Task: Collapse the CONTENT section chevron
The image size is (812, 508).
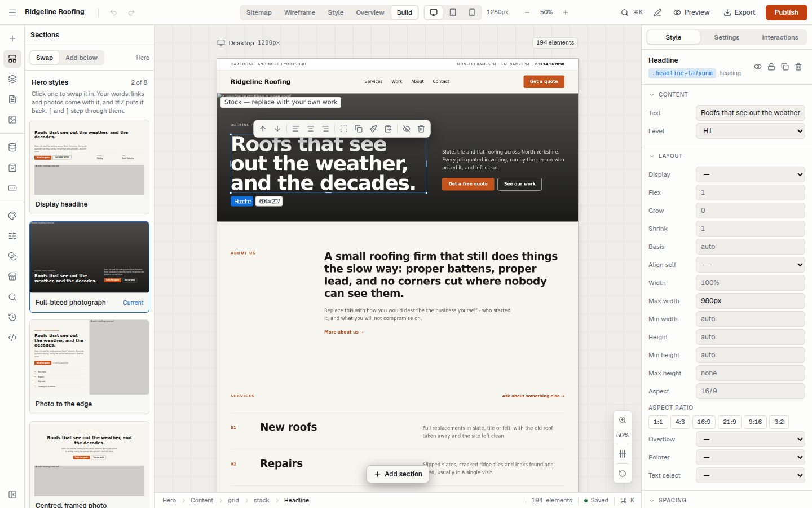Action: 652,95
